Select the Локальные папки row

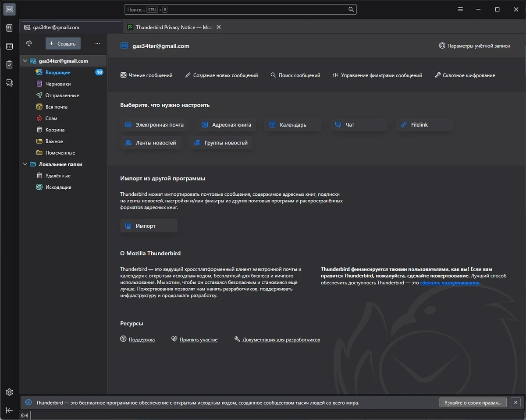coord(63,164)
